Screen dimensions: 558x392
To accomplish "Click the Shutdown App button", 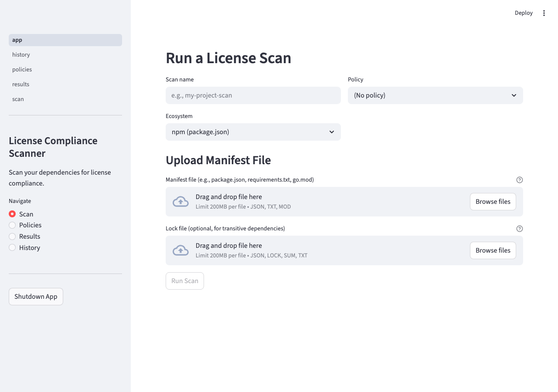I will (36, 296).
